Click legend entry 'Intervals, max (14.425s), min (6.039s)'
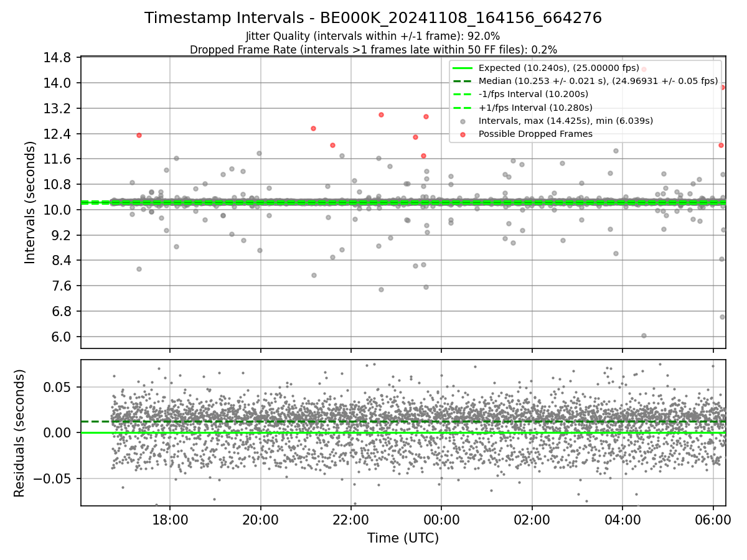 click(566, 121)
